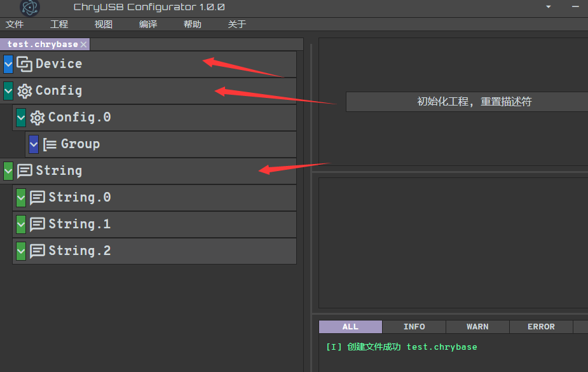Click the message icon beside String.0
Viewport: 588px width, 372px height.
pyautogui.click(x=38, y=198)
